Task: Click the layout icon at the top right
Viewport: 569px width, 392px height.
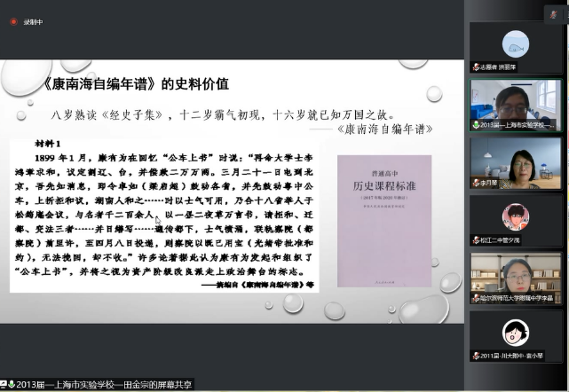Action: point(552,13)
